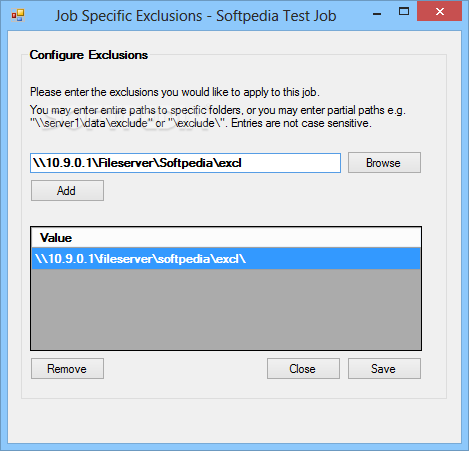Click the empty gray area of the exclusions list
The width and height of the screenshot is (469, 451).
click(226, 309)
